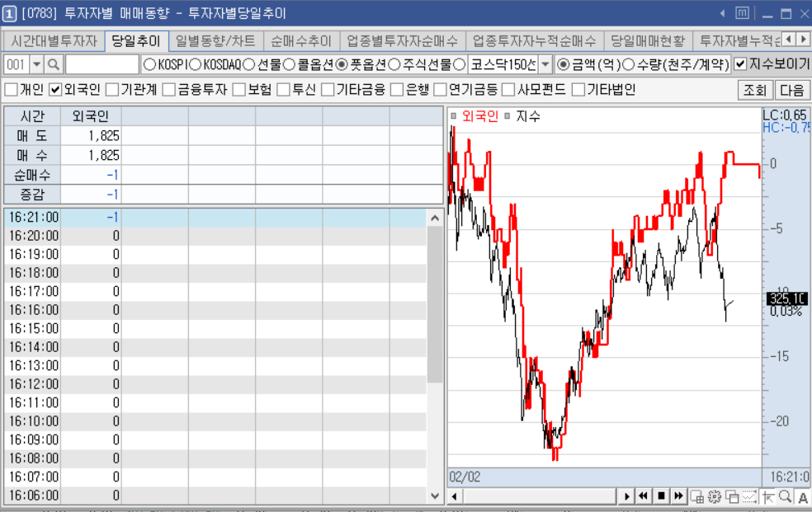Check the 은행 checkbox
812x512 pixels.
click(397, 90)
